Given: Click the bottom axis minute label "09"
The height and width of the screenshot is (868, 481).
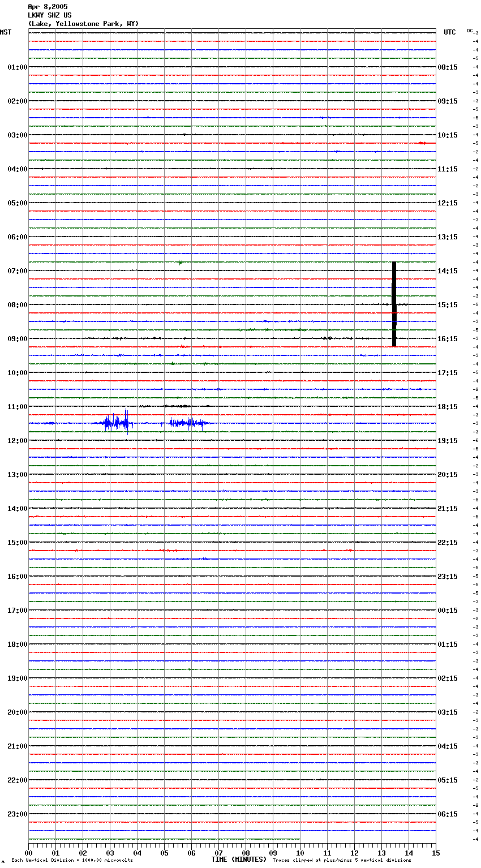Looking at the screenshot, I should [273, 853].
